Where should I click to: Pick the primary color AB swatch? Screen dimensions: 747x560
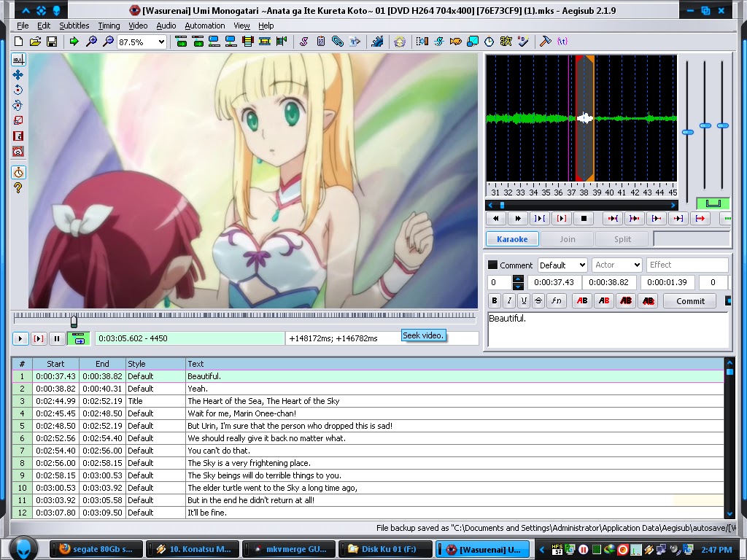coord(582,301)
